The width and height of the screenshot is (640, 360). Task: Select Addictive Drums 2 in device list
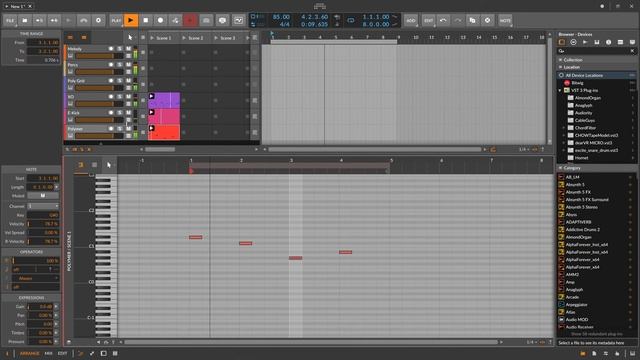click(x=582, y=229)
